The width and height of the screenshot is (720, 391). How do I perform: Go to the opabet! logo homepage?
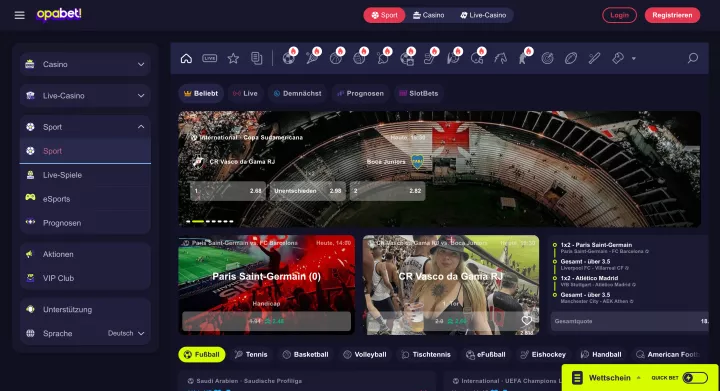point(59,15)
